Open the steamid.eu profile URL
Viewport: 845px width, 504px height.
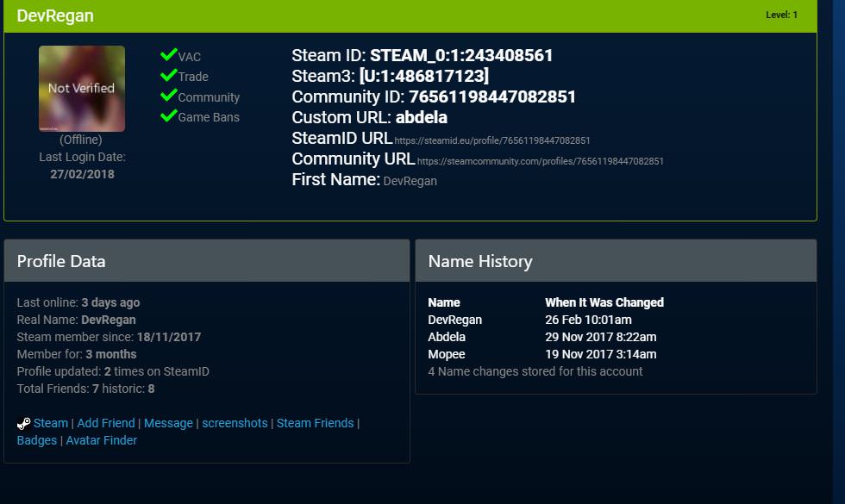click(492, 140)
